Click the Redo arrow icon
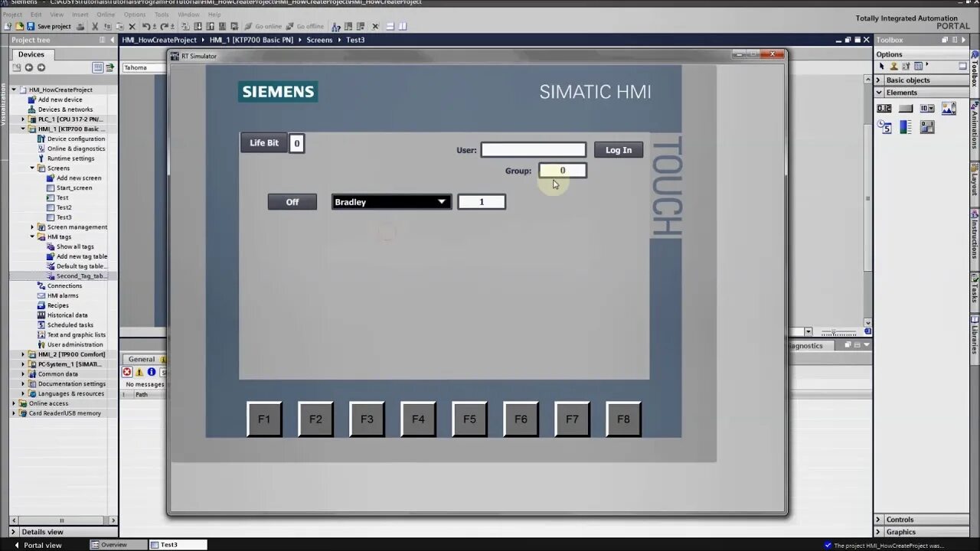The width and height of the screenshot is (980, 551). 165,26
